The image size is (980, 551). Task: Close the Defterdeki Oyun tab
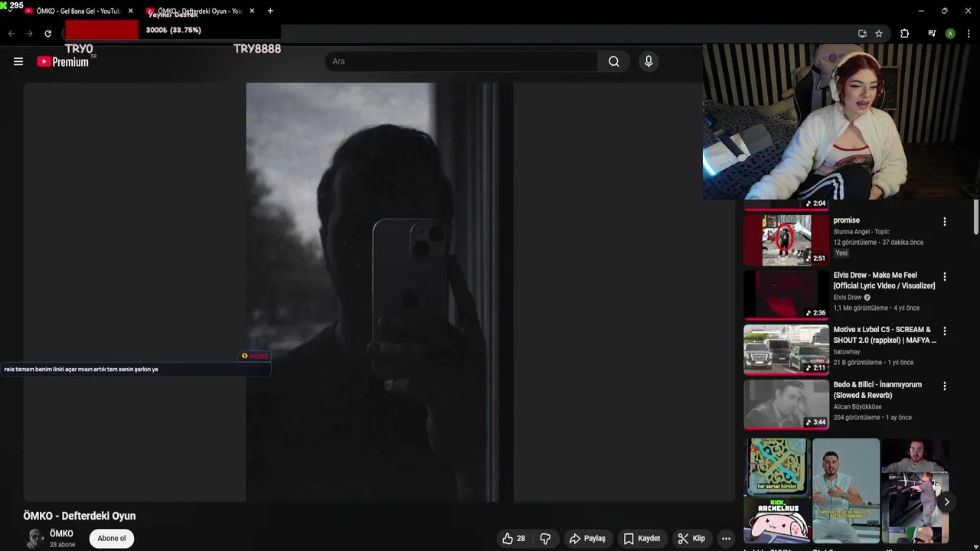(x=252, y=11)
